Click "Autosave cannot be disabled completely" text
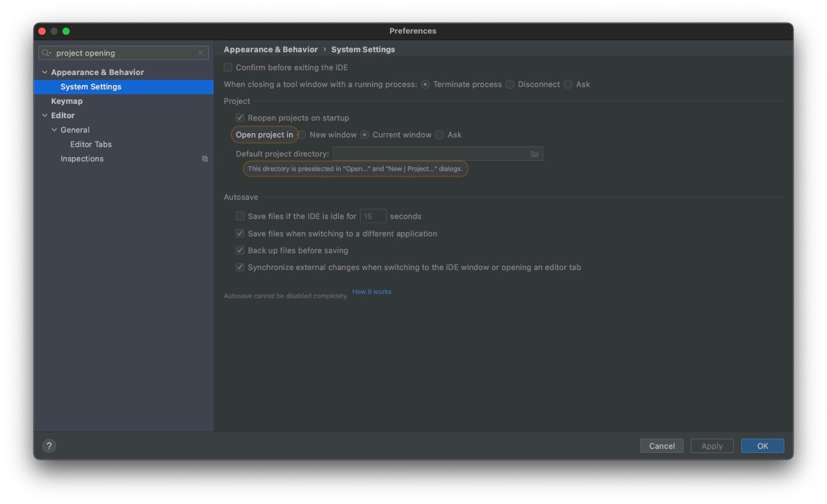The height and width of the screenshot is (504, 827). [x=286, y=296]
